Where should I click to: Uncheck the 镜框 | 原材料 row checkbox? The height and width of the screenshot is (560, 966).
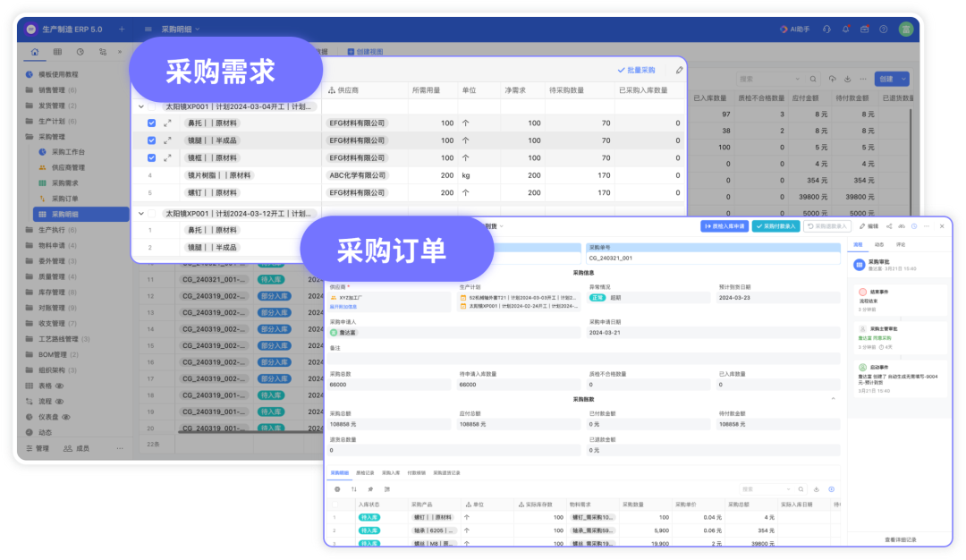[151, 157]
